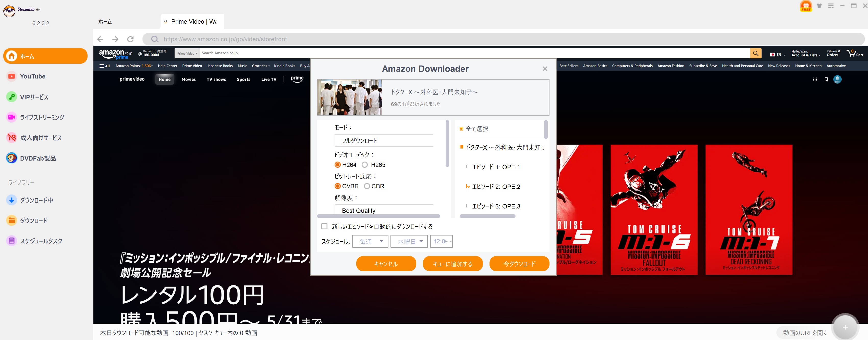Select CBR bitrate option

pyautogui.click(x=367, y=186)
